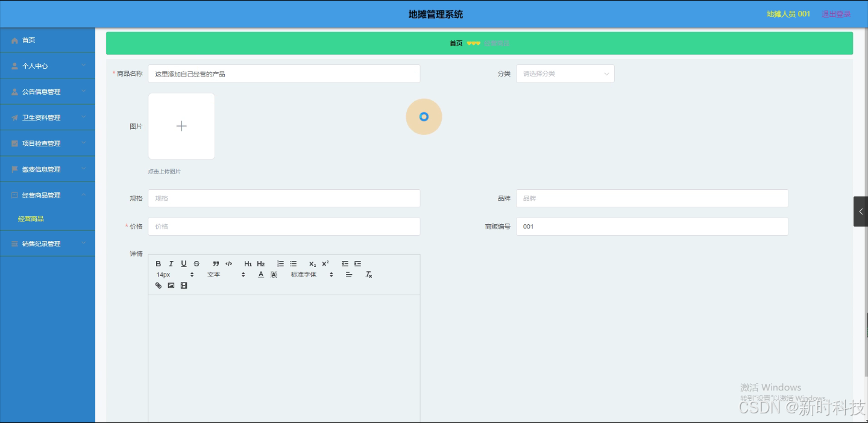Click 首页 in the green breadcrumb
This screenshot has height=423, width=868.
(456, 43)
